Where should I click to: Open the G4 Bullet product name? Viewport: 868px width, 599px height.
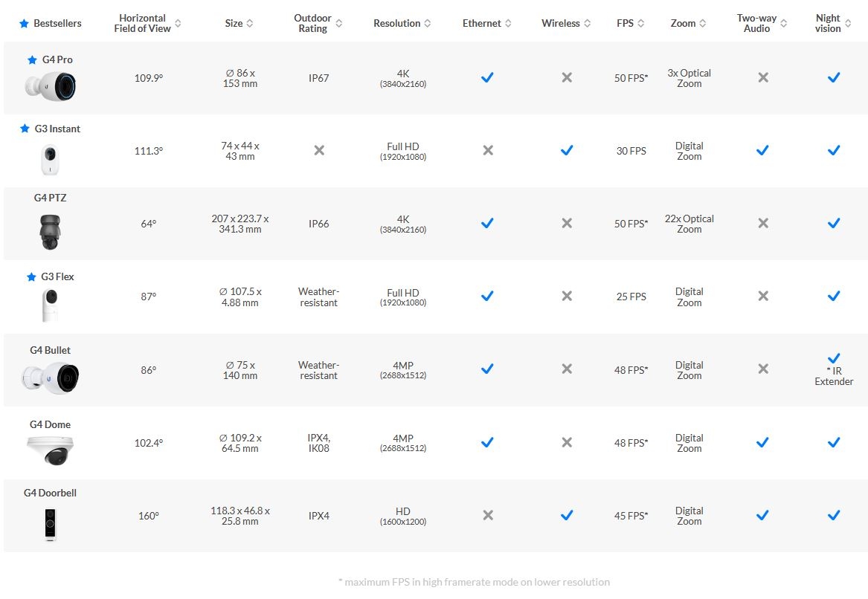51,350
